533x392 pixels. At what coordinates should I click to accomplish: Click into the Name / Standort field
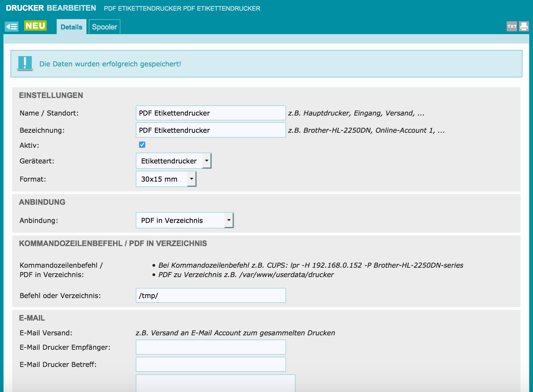[x=211, y=113]
